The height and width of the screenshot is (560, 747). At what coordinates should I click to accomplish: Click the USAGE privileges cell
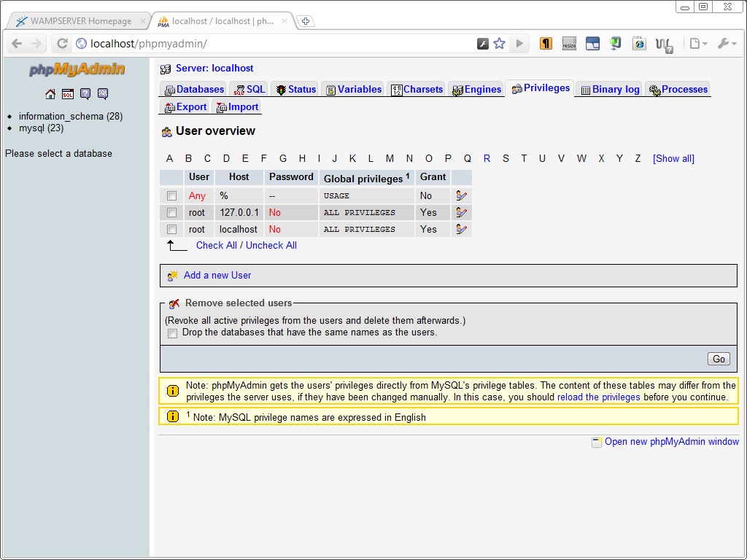366,195
